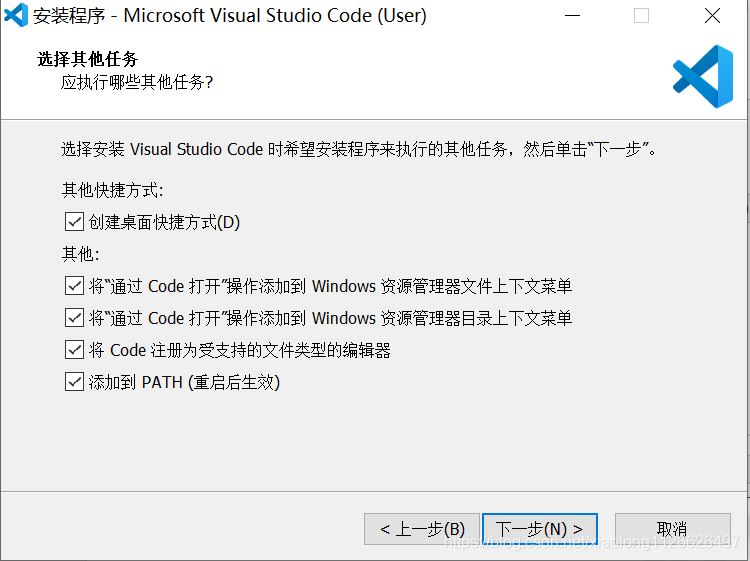
Task: Close the setup window with X
Action: point(711,16)
